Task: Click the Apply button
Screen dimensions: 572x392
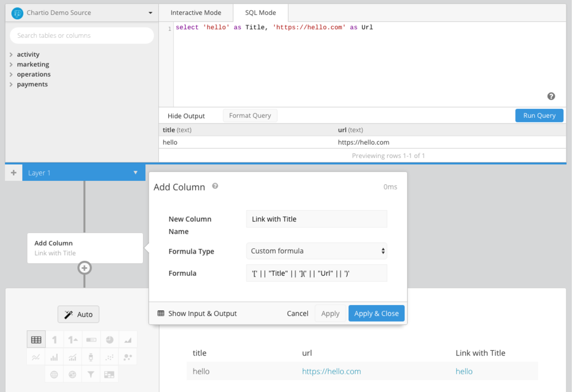Action: point(330,313)
